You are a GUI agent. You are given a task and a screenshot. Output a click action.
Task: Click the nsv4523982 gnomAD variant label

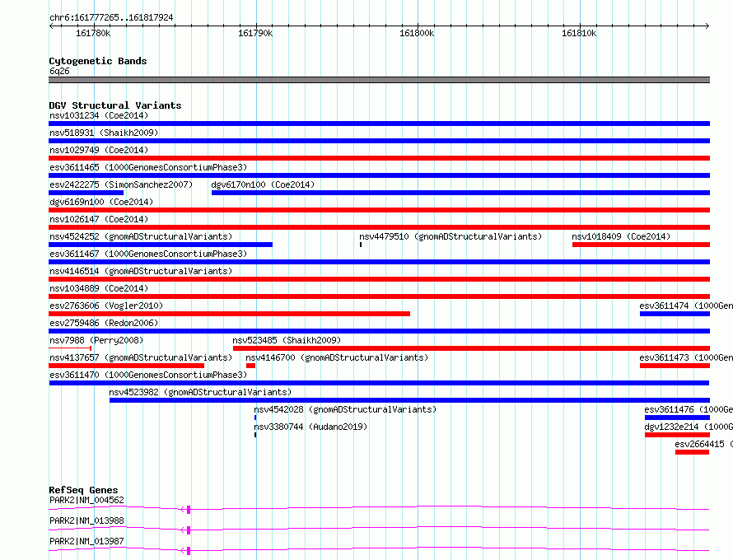pyautogui.click(x=200, y=392)
